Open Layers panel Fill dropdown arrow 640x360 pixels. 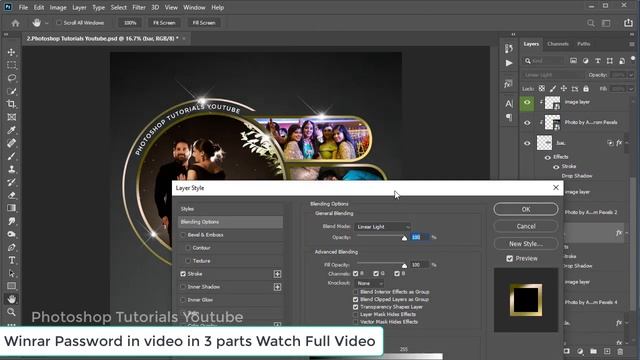(631, 89)
